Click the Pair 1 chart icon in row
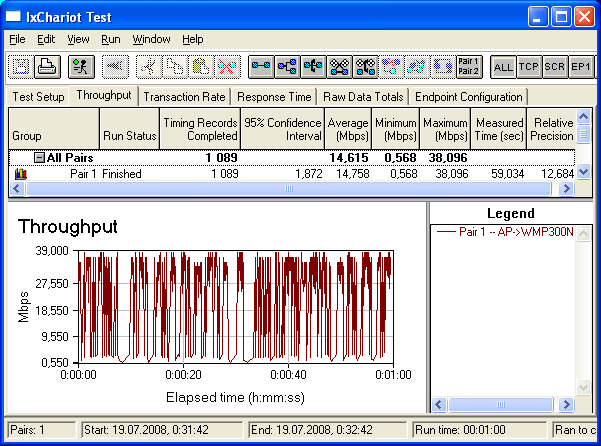This screenshot has width=601, height=446. 21,174
